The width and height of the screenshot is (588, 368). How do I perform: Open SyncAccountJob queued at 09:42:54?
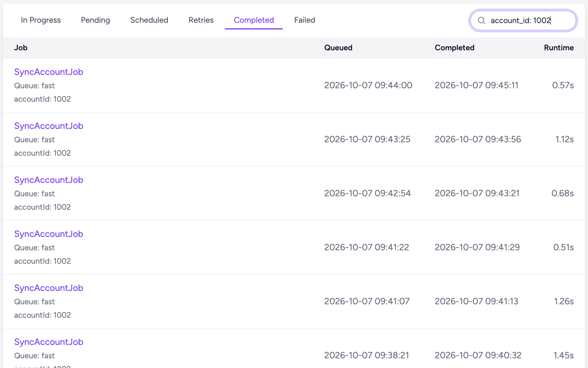[x=49, y=180]
